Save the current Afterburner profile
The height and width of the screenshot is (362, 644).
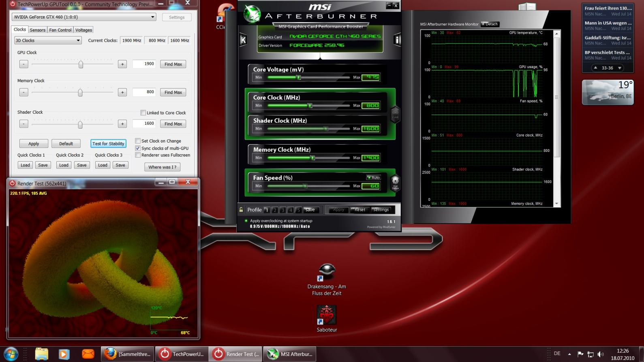pyautogui.click(x=310, y=210)
